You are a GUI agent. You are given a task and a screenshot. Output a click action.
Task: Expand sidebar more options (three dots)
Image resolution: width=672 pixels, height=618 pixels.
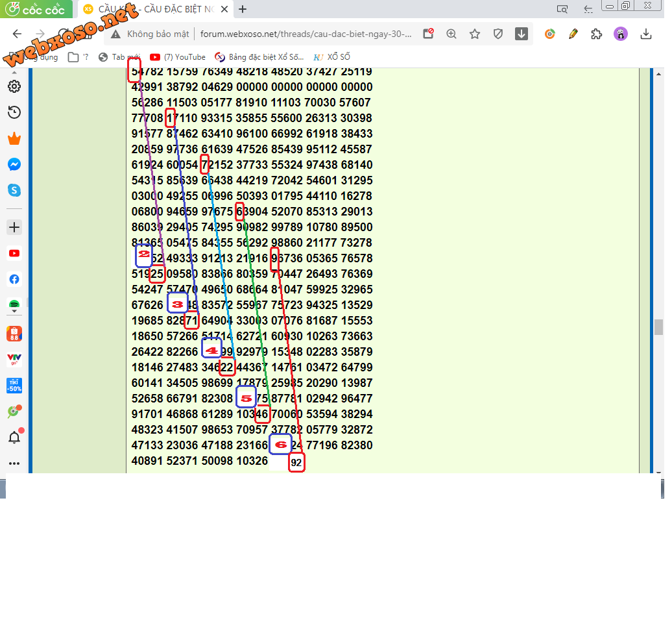pos(14,463)
